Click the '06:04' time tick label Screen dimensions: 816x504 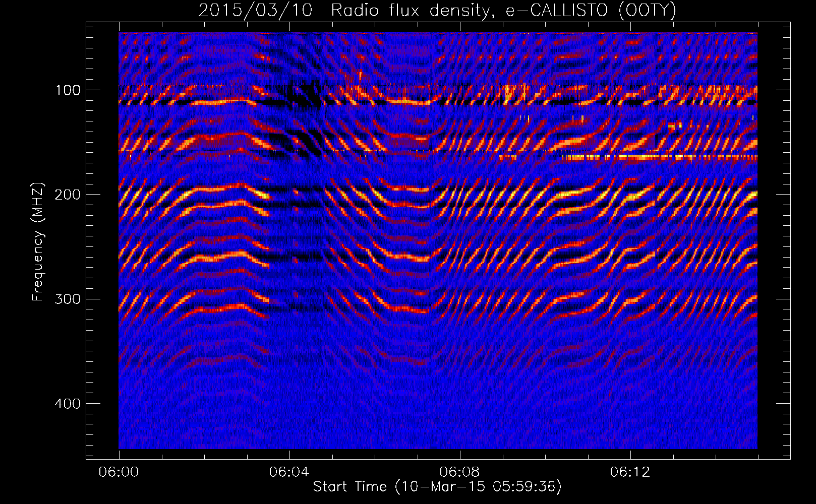[x=289, y=472]
